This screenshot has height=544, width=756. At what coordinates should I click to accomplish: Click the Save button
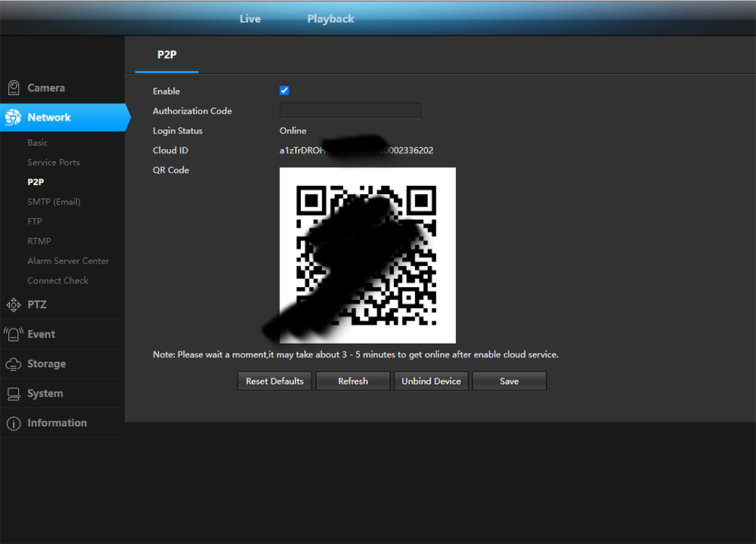(509, 382)
